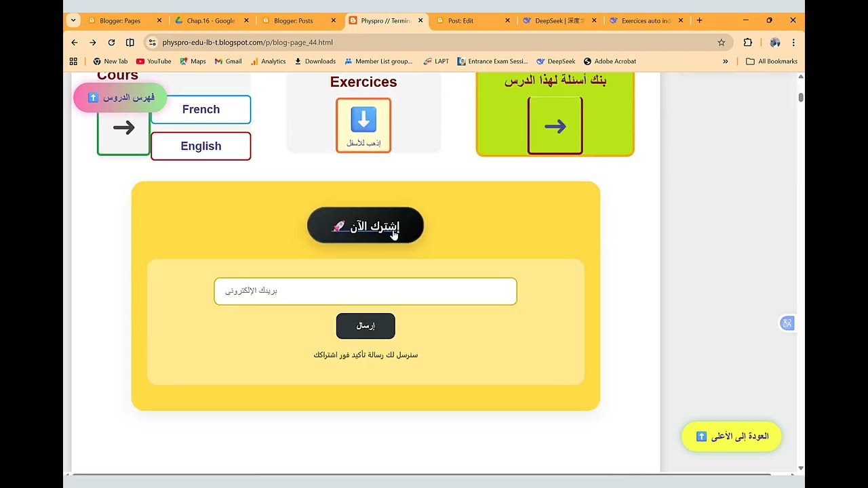
Task: Click the translate floating icon on right edge
Action: click(787, 323)
